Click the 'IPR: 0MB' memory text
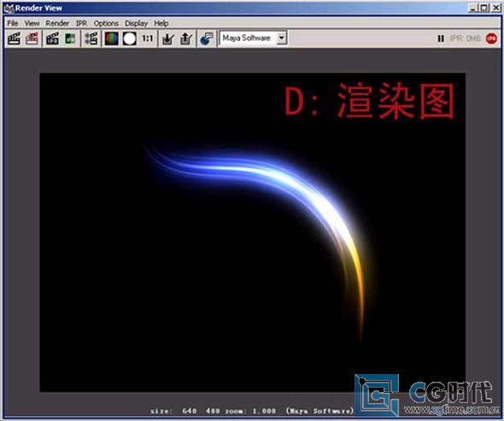The width and height of the screenshot is (504, 421). [465, 38]
